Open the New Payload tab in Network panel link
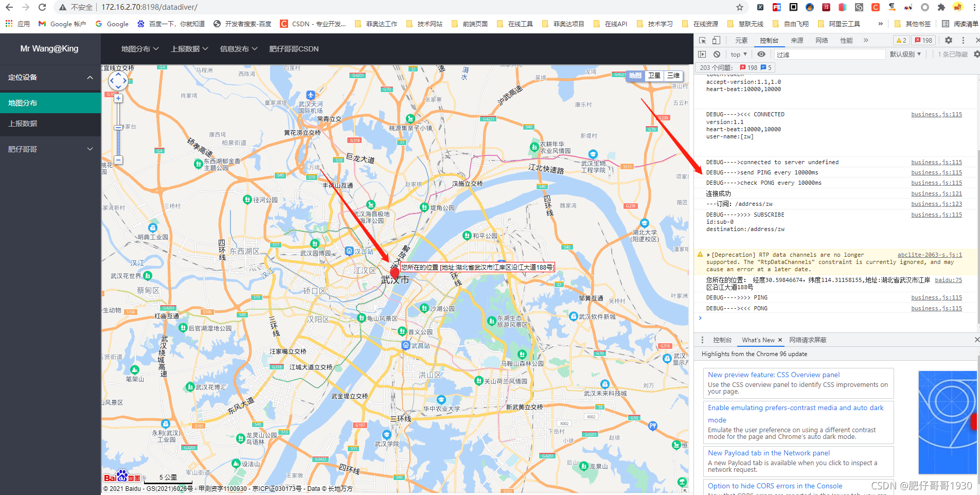 [x=769, y=453]
